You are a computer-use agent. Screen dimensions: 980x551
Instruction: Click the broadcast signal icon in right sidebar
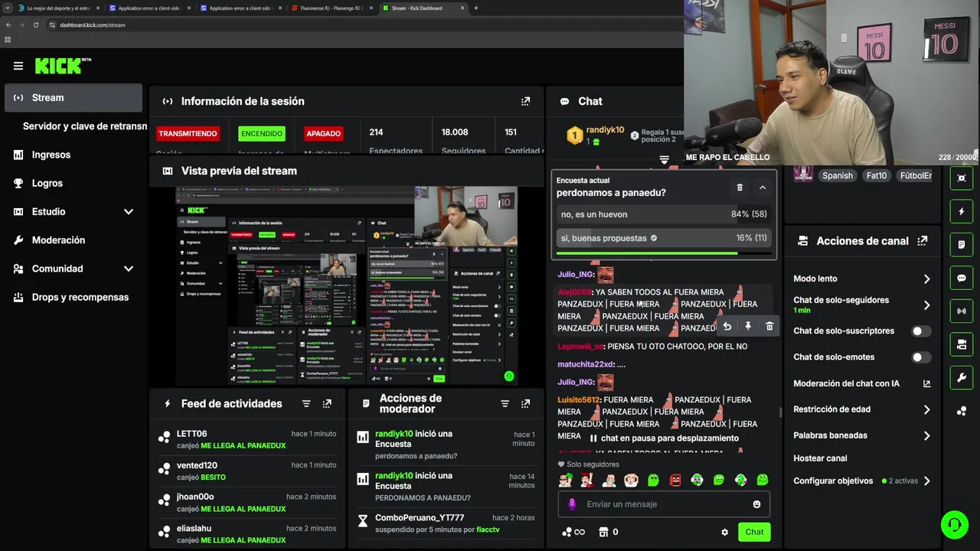[962, 311]
